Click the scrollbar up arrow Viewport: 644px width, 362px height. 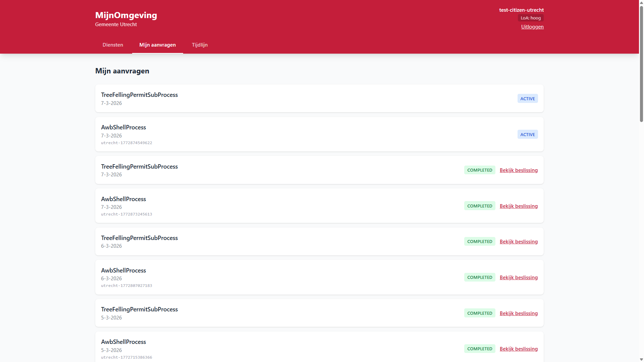point(641,3)
